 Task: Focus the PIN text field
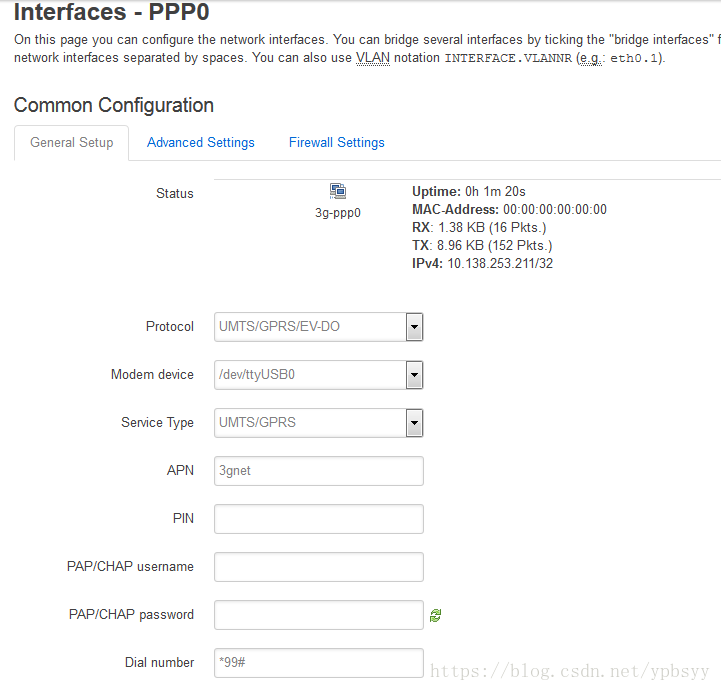(x=318, y=519)
